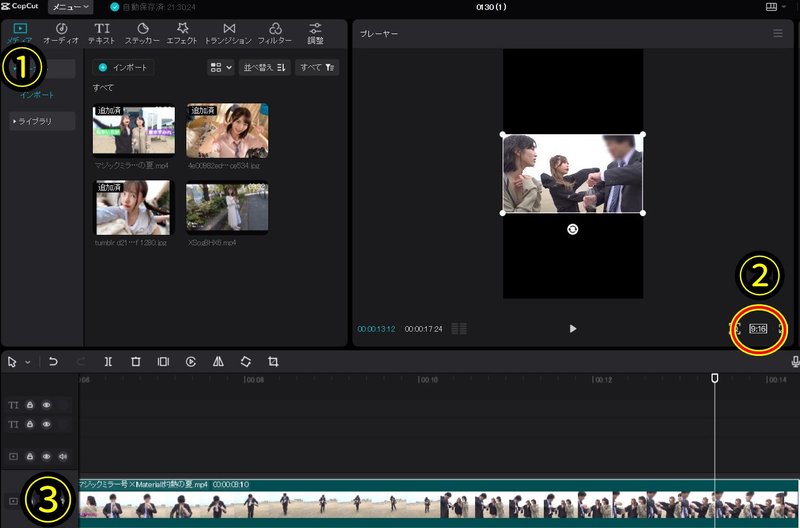800x528 pixels.
Task: Open the すべて filter dropdown
Action: click(x=317, y=67)
